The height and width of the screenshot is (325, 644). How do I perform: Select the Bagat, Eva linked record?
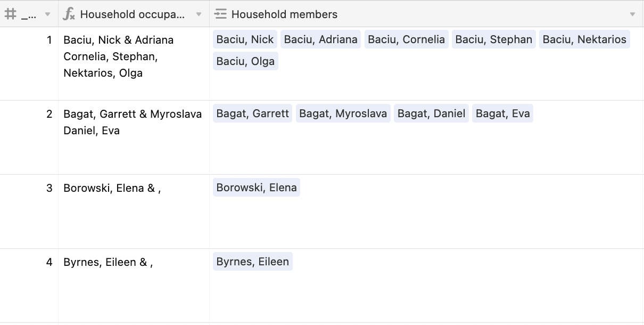point(502,113)
